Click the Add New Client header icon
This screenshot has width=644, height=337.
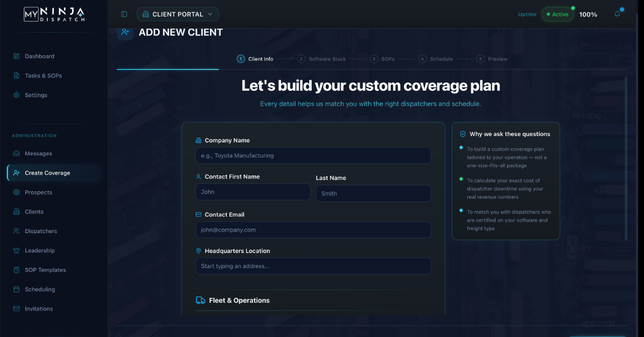tap(125, 32)
